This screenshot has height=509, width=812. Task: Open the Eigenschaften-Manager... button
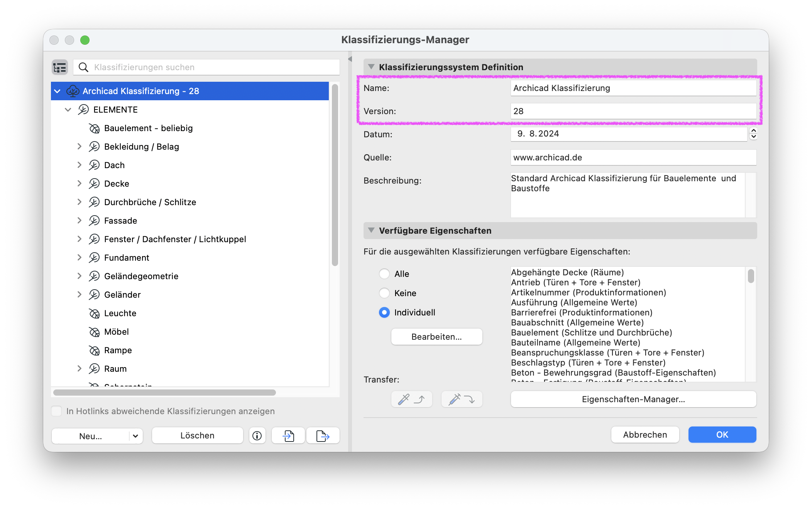coord(634,399)
